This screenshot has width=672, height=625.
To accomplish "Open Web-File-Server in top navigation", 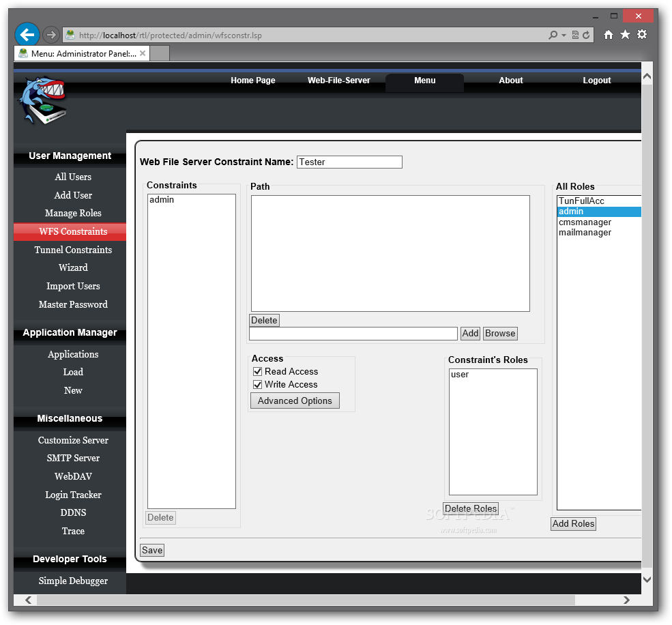I will click(338, 81).
